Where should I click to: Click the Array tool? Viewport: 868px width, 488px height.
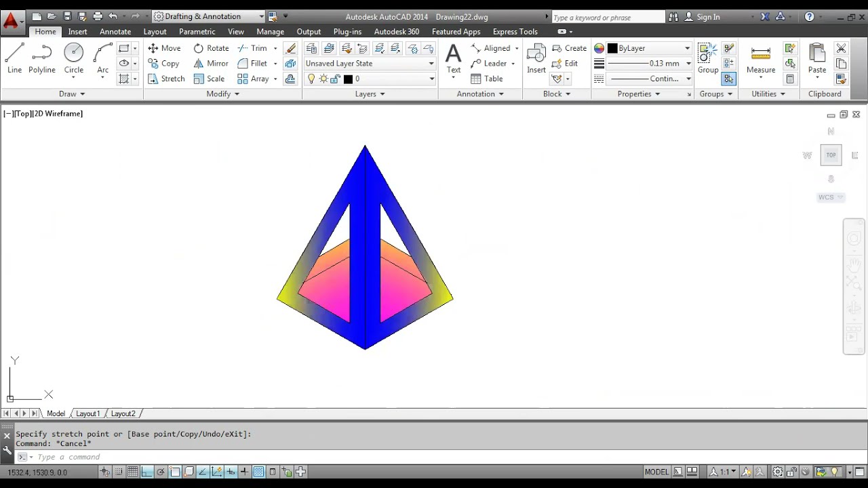pyautogui.click(x=253, y=79)
